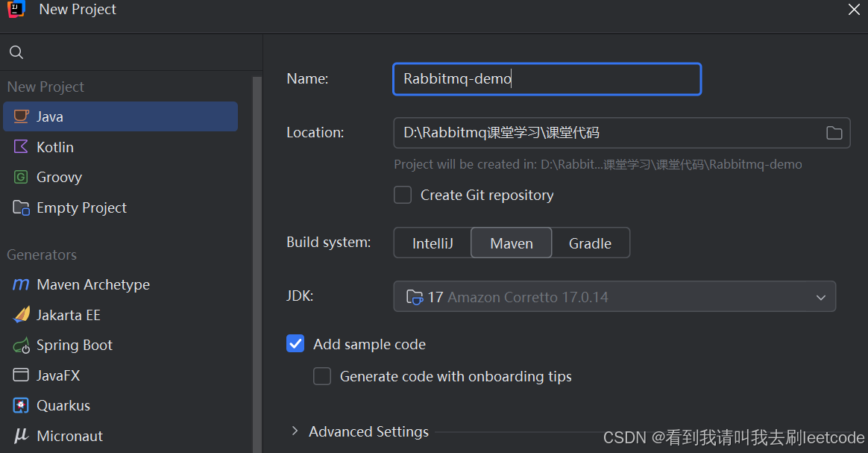Click the Quarkus logo icon
The image size is (868, 453).
click(x=21, y=405)
